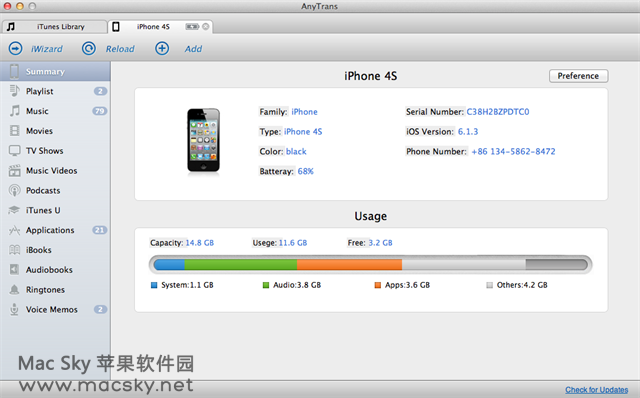The width and height of the screenshot is (640, 398).
Task: Click the iBooks open book icon
Action: 14,250
